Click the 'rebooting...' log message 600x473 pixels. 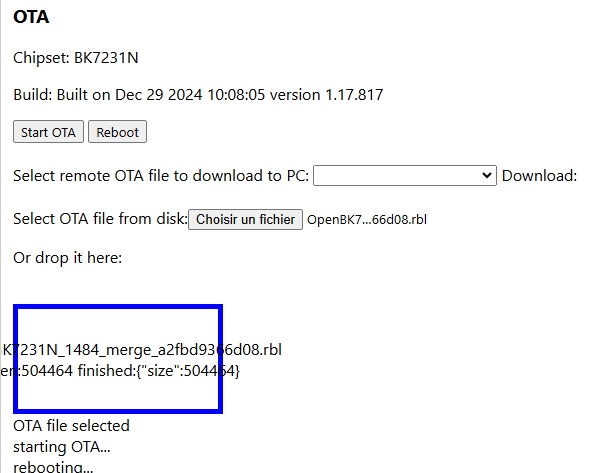point(53,466)
